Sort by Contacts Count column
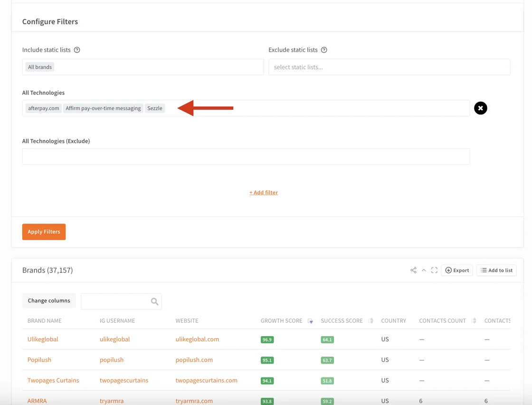Viewport: 532px width, 405px height. pos(474,321)
